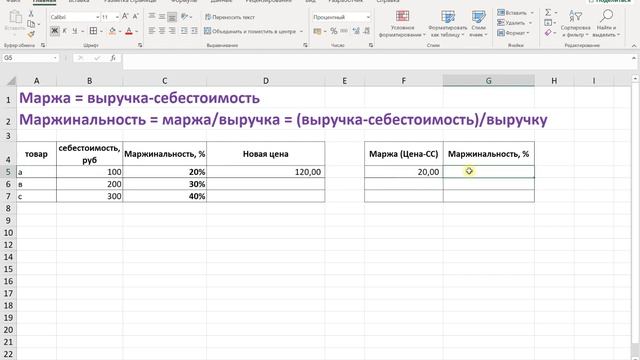640x360 pixels.
Task: Click the comma thousands separator icon
Action: tap(344, 31)
